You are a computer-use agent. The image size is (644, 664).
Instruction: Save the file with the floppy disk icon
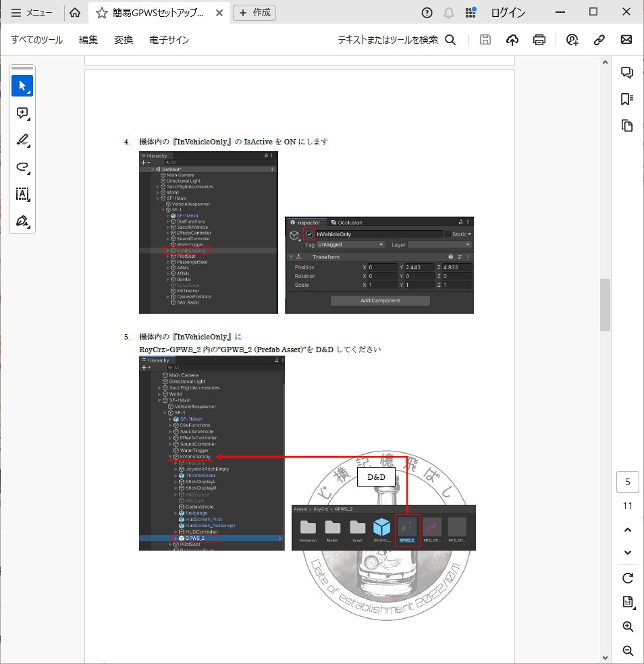[x=485, y=40]
